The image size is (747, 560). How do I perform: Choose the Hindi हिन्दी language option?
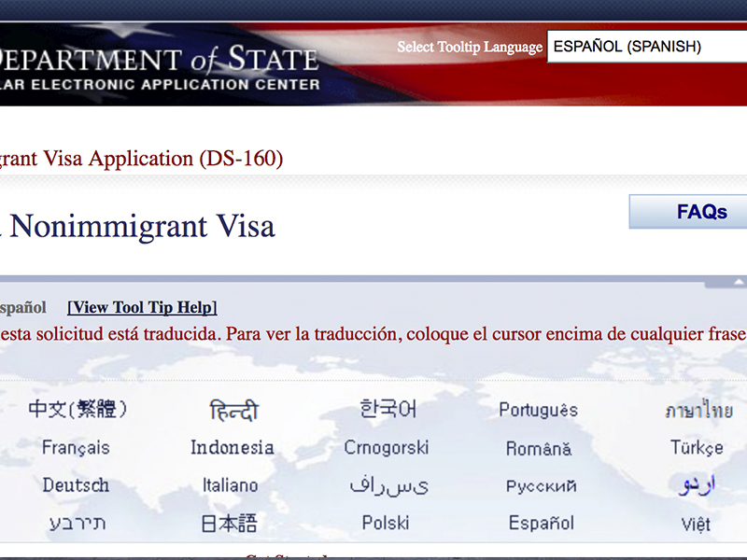(233, 411)
